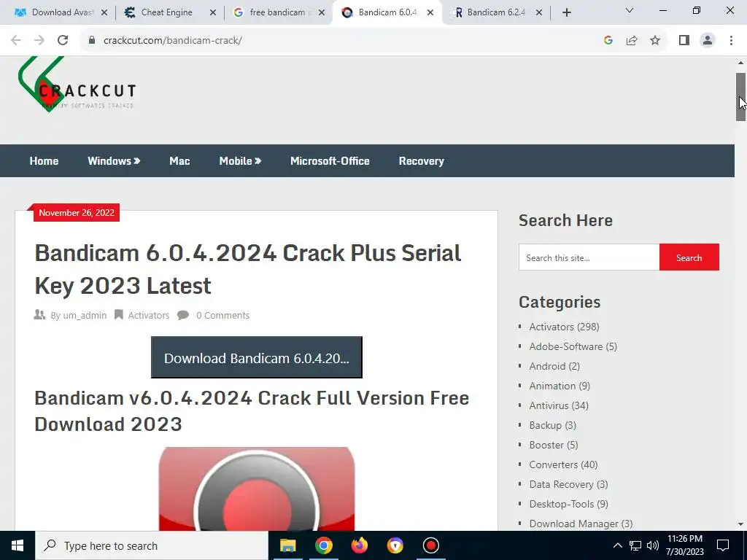Viewport: 747px width, 560px height.
Task: Expand the Mobile navigation menu
Action: pyautogui.click(x=240, y=161)
